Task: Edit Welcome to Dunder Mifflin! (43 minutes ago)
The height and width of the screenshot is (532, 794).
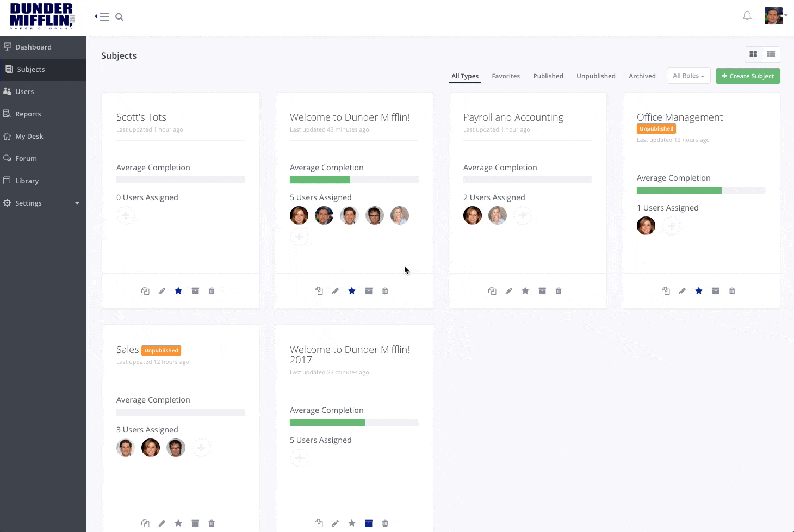Action: (336, 291)
